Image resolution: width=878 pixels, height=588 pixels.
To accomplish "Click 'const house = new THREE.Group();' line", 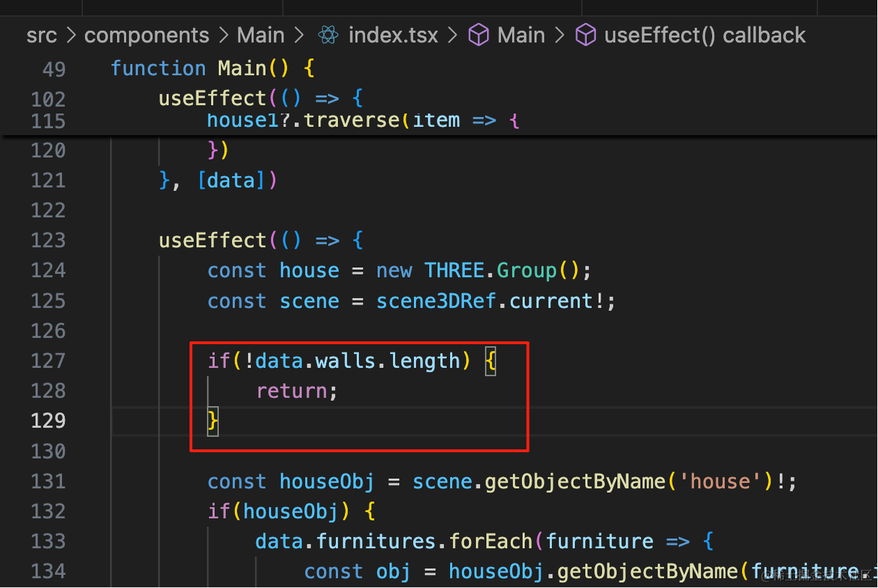I will point(399,270).
